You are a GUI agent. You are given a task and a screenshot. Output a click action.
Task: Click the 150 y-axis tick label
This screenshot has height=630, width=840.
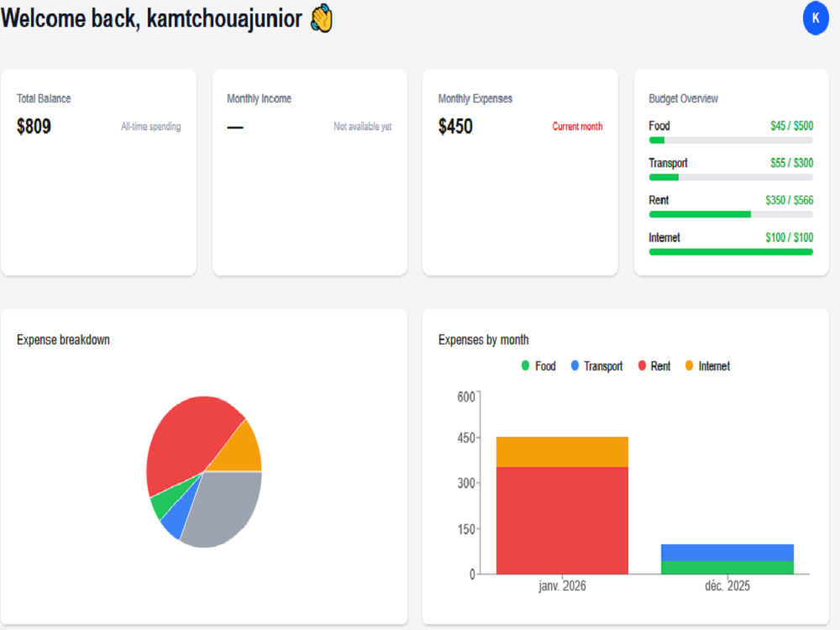click(465, 529)
